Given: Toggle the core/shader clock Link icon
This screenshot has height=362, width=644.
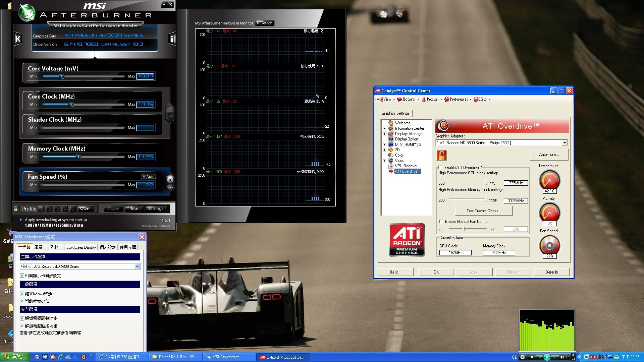Looking at the screenshot, I should click(170, 113).
